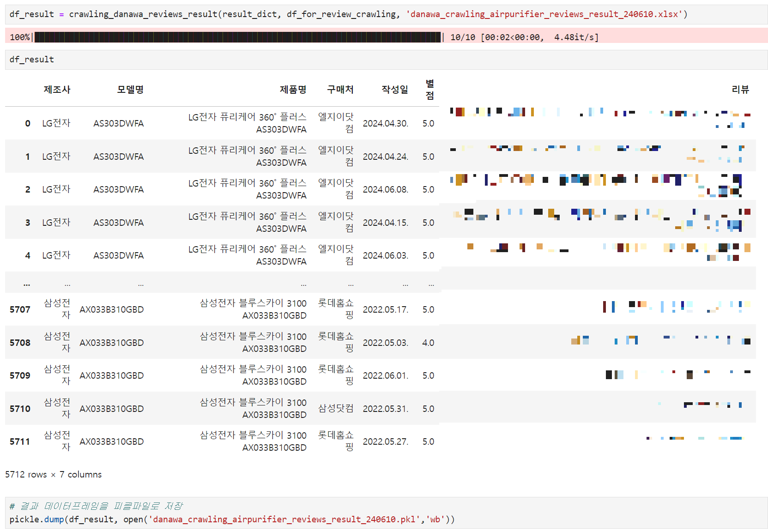Click the pickle.dump code cell

click(x=386, y=513)
